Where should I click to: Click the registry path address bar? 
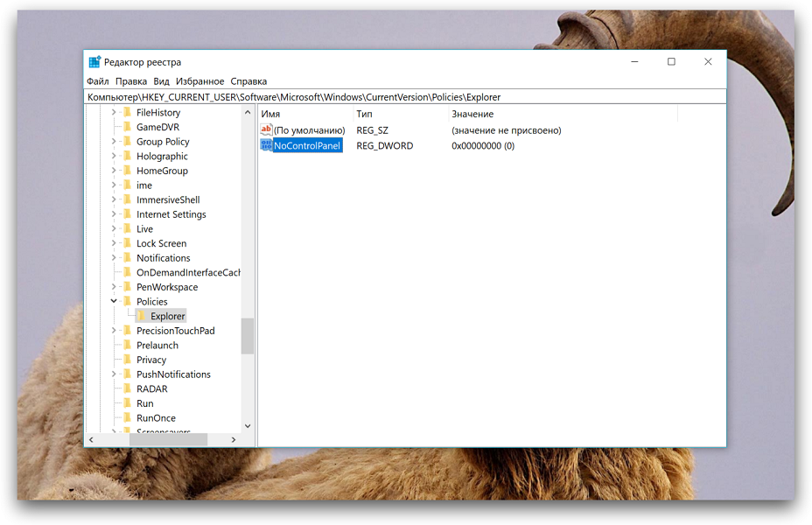point(405,97)
